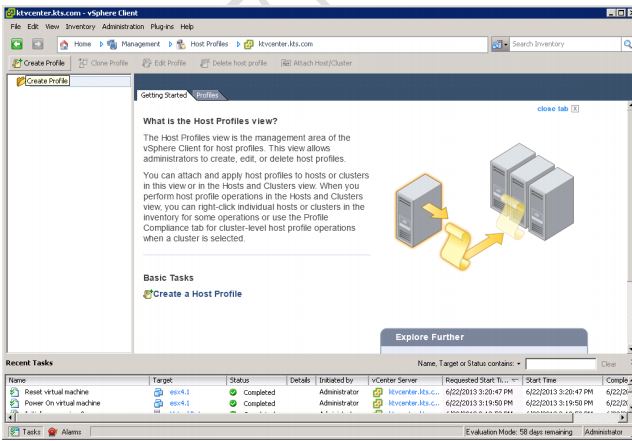Open esx4.1 target in Power On row
632x441 pixels.
(x=179, y=404)
